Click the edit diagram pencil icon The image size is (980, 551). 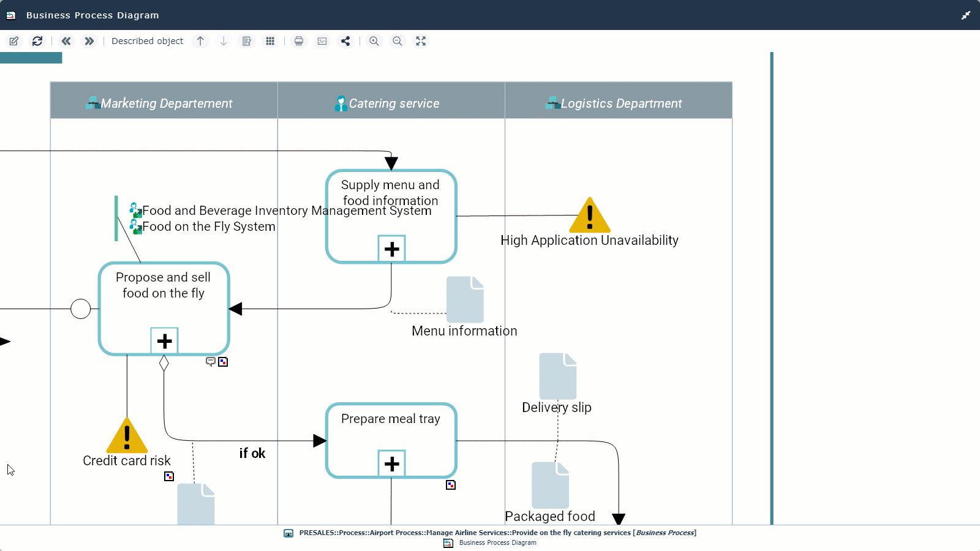(13, 41)
